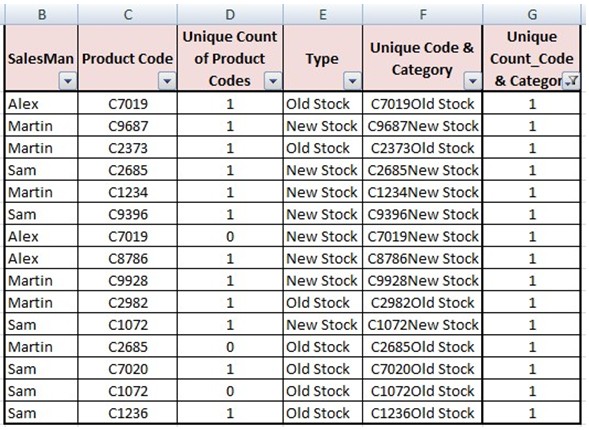This screenshot has width=589, height=430.
Task: Select the C1236 product code cell
Action: 128,413
